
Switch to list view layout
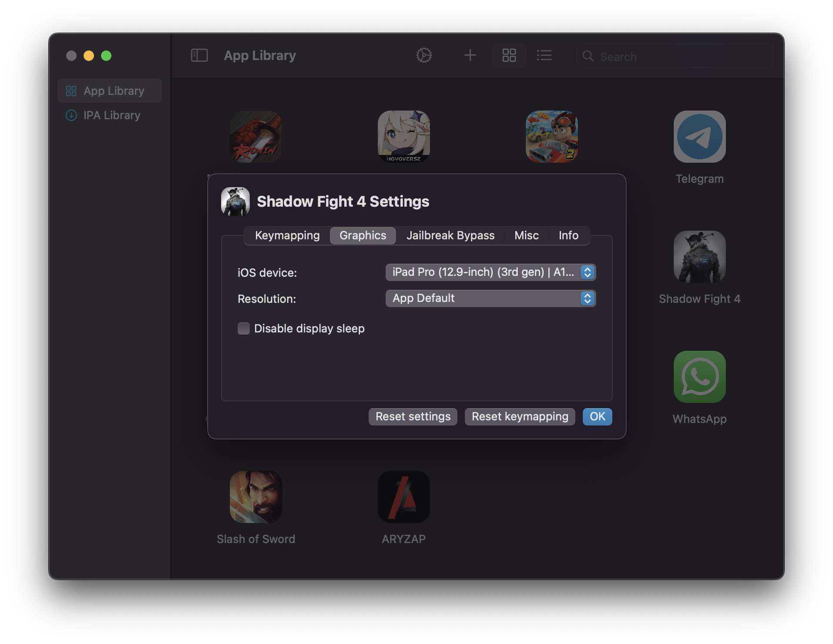544,55
